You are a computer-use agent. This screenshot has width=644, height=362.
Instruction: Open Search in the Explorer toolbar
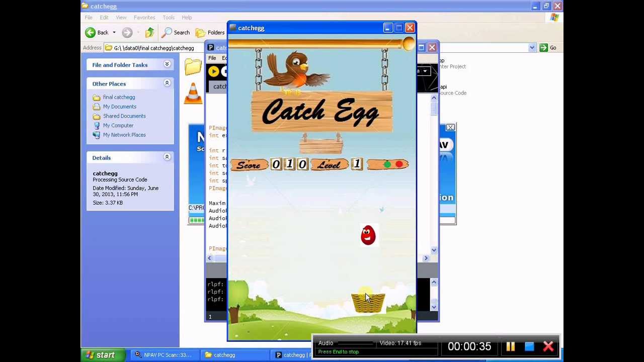[x=176, y=33]
